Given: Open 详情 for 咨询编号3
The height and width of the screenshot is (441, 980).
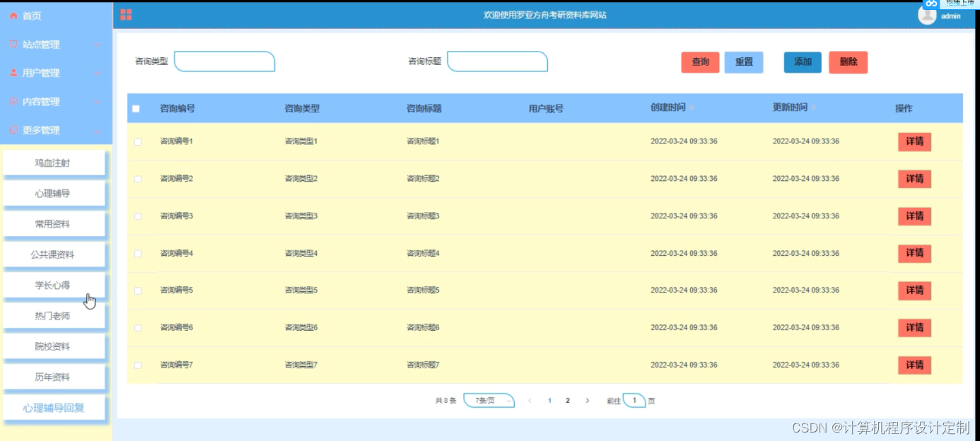Looking at the screenshot, I should coord(914,216).
